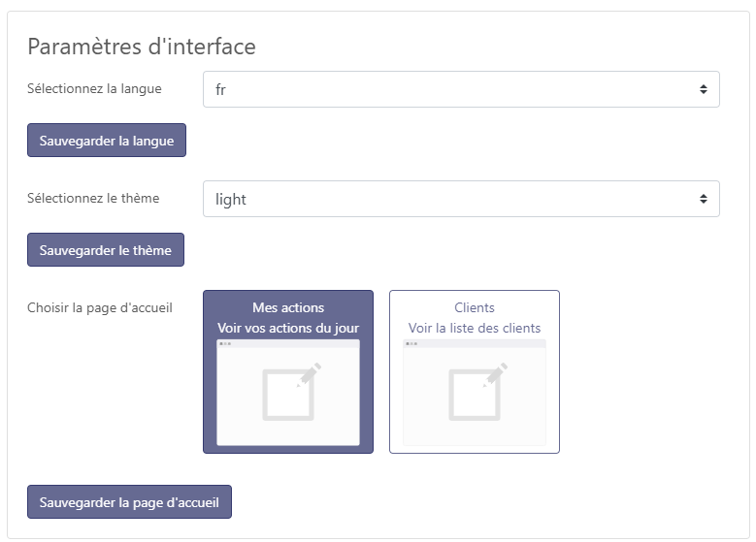Open the language dropdown showing fr
The width and height of the screenshot is (756, 542).
pos(460,89)
